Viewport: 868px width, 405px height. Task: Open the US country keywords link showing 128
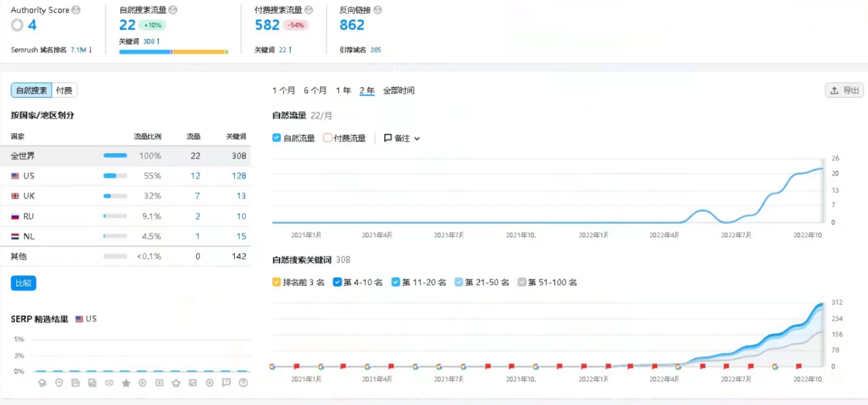pyautogui.click(x=238, y=175)
